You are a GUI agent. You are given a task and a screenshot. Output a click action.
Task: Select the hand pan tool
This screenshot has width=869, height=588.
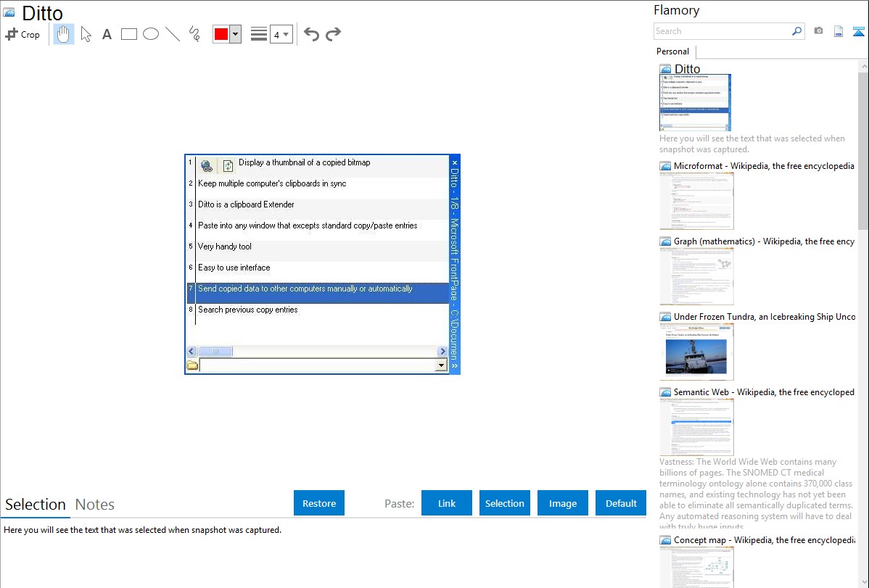tap(63, 34)
